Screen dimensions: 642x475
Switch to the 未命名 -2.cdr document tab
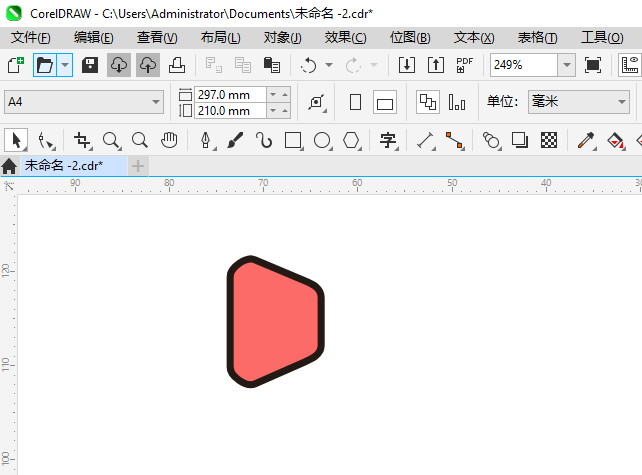tap(74, 166)
